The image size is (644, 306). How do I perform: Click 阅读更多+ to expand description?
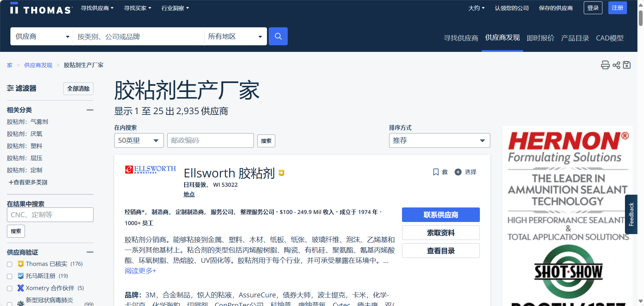[x=140, y=271]
